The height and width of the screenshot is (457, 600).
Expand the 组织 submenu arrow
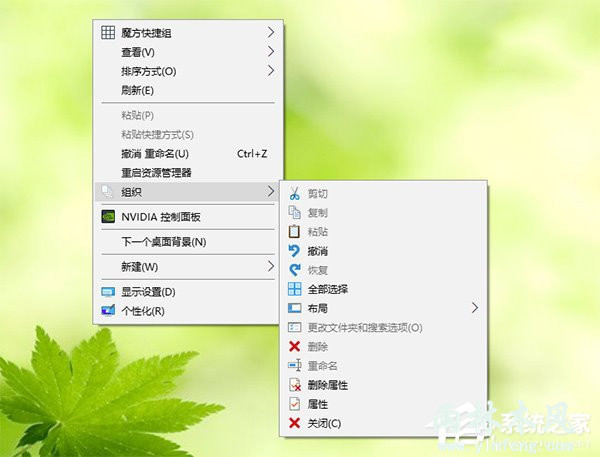[271, 191]
